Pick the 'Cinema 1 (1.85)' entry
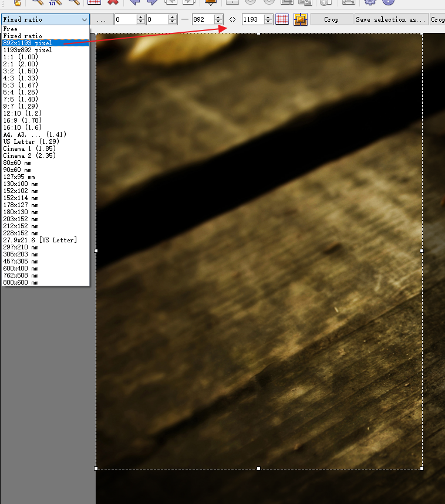Screen dimensions: 445x504 click(x=45, y=149)
